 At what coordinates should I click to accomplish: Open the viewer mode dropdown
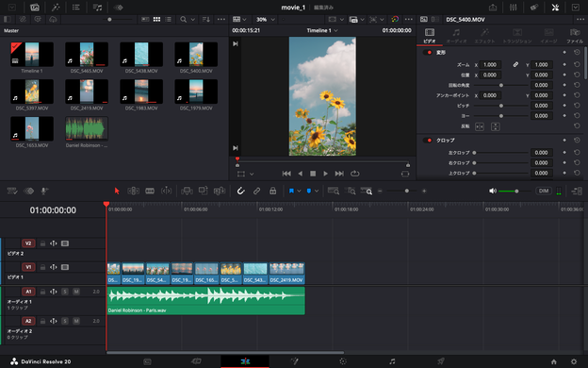pos(239,20)
